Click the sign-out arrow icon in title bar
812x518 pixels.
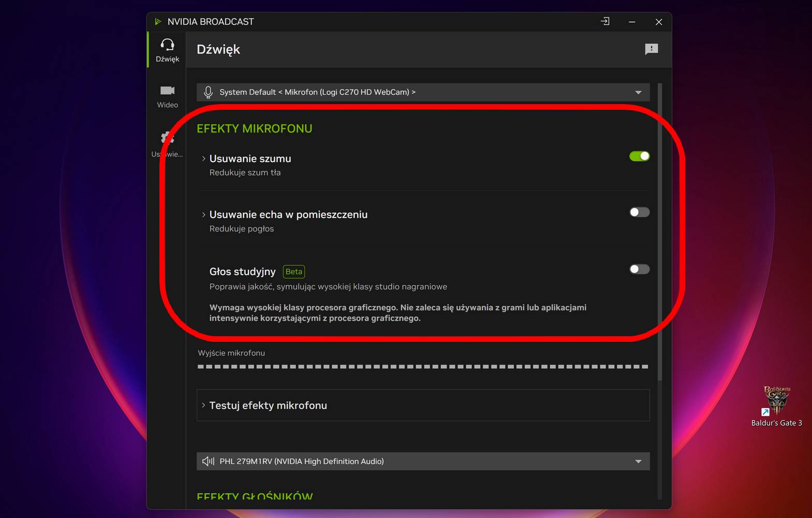tap(605, 21)
